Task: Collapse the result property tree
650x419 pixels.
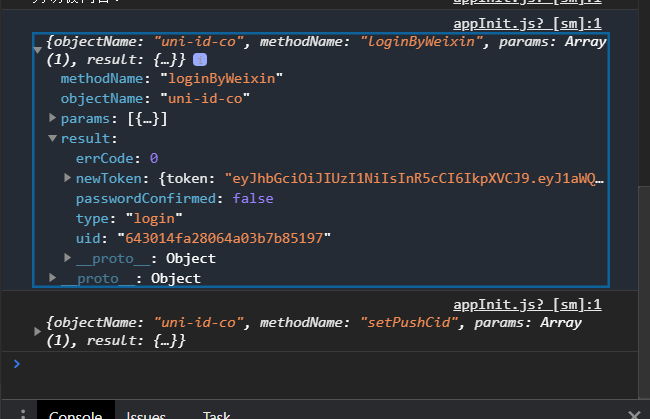Action: coord(53,139)
